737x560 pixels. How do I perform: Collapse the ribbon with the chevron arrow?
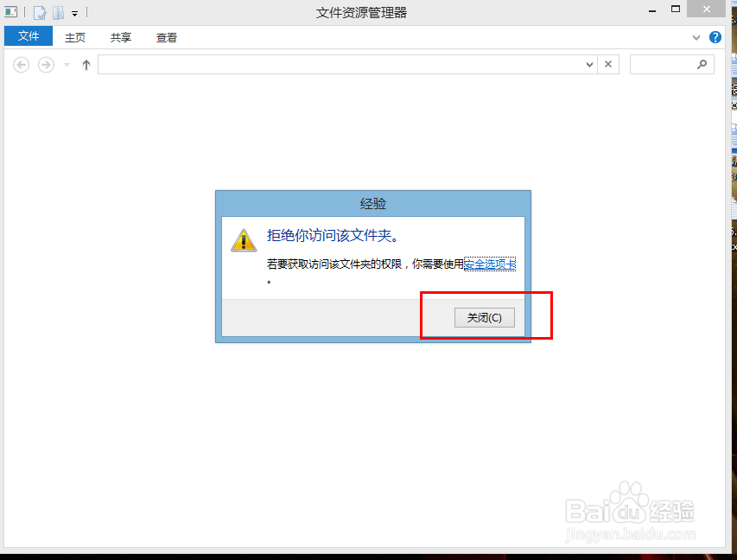tap(696, 37)
